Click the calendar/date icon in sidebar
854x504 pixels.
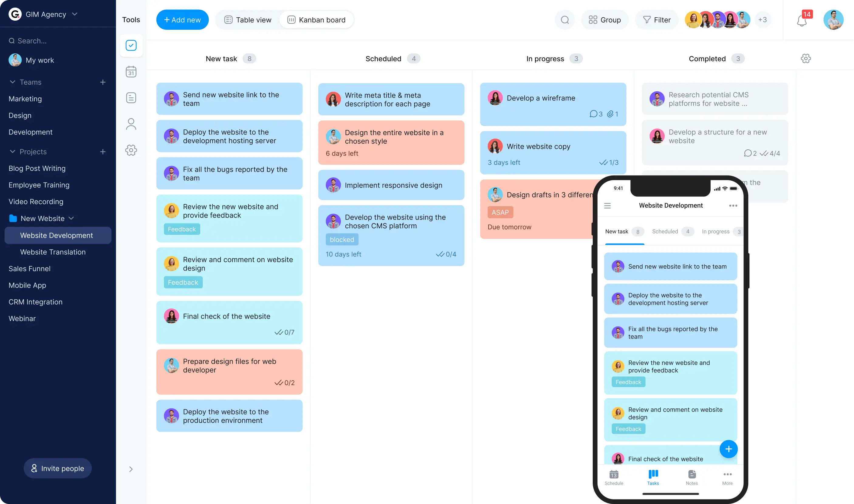coord(131,71)
